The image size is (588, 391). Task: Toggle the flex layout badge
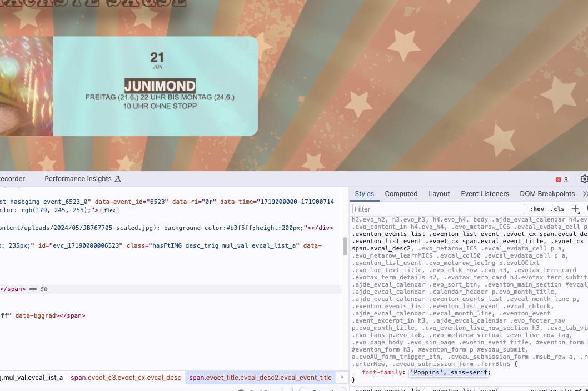click(109, 210)
